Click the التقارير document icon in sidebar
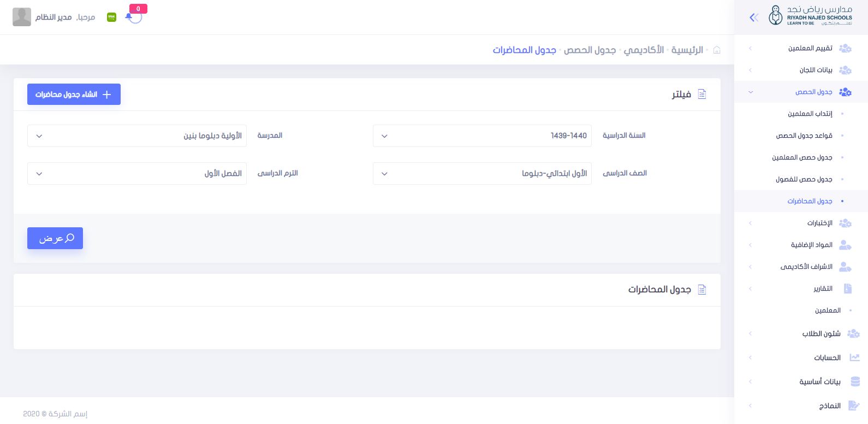This screenshot has width=868, height=424. [847, 288]
